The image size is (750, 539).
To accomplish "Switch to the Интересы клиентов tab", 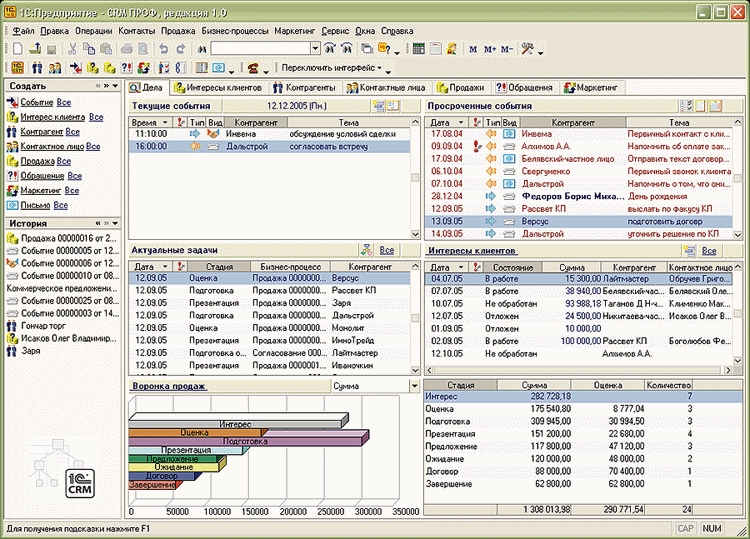I will [x=218, y=88].
